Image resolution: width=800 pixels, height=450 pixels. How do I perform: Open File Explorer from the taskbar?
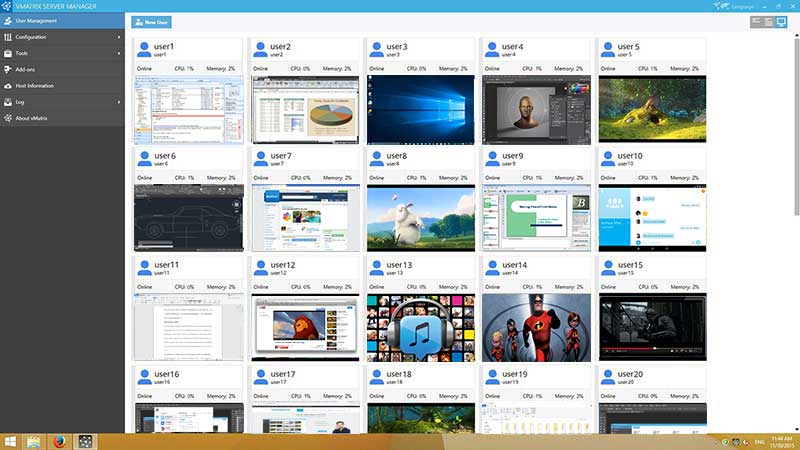[34, 440]
